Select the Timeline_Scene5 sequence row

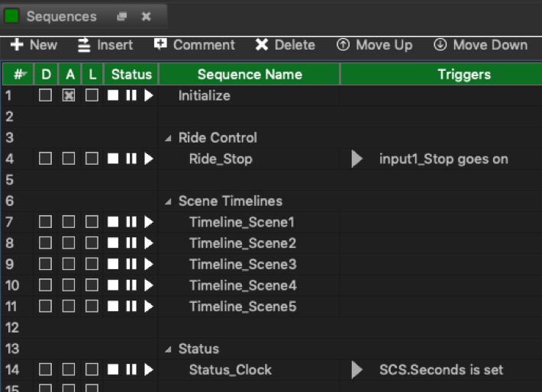pos(272,307)
